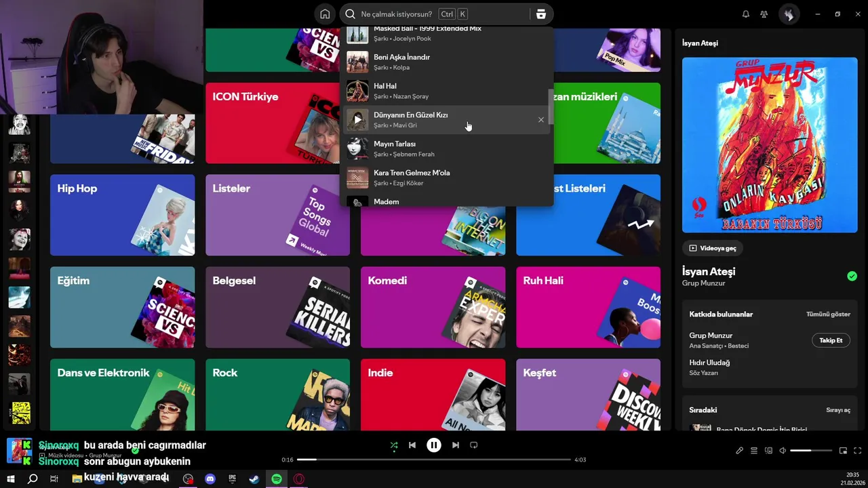Open the connect-to-a-device icon
The width and height of the screenshot is (868, 488).
pyautogui.click(x=768, y=451)
